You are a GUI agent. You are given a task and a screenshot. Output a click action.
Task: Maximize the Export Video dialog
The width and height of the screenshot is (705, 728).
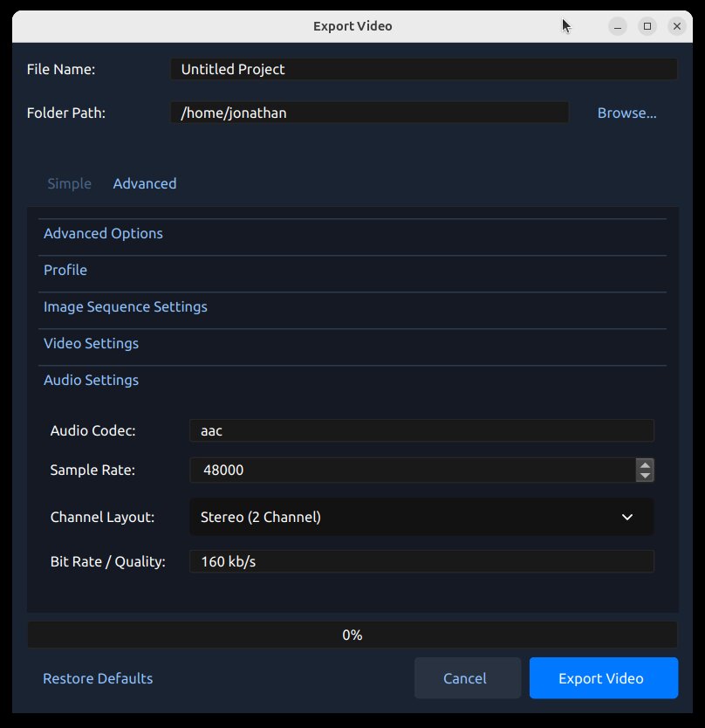tap(647, 26)
